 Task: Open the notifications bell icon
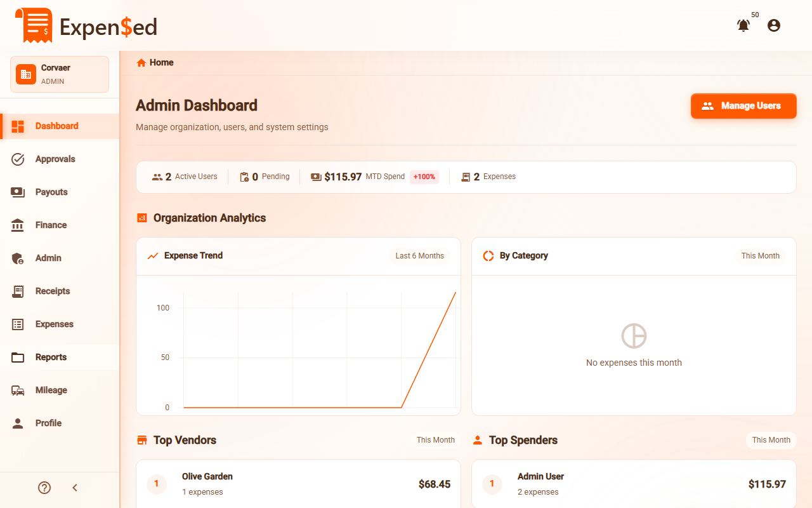[x=743, y=25]
